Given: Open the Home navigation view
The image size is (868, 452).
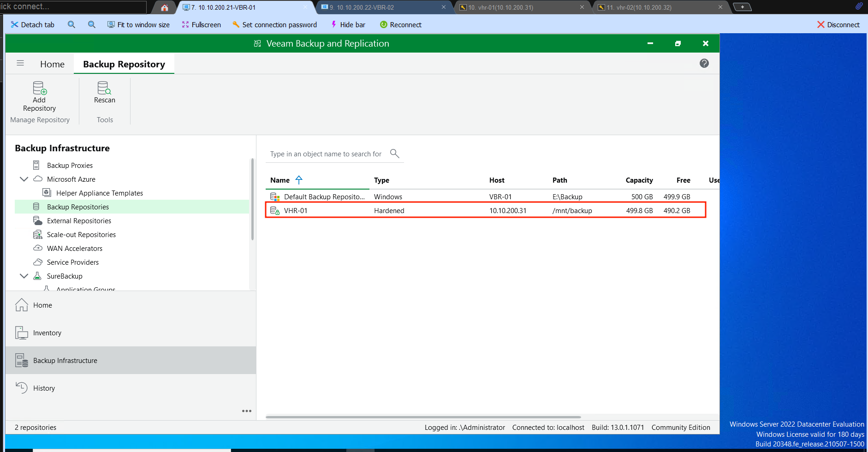Looking at the screenshot, I should 131,305.
